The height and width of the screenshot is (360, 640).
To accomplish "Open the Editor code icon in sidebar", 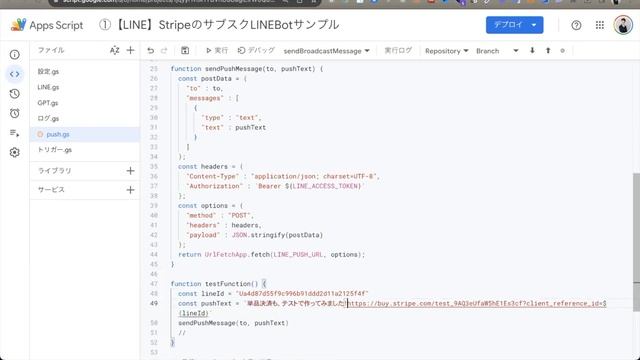I will point(15,74).
